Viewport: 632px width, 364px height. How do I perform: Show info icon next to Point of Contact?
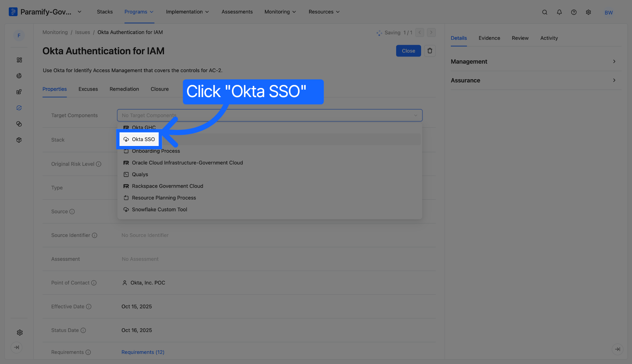pos(94,283)
